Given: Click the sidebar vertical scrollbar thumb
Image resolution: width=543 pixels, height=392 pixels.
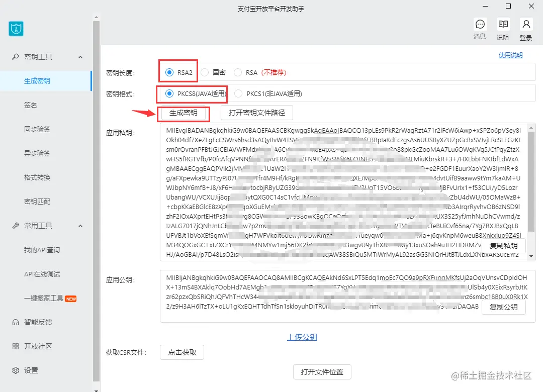Looking at the screenshot, I should (x=96, y=202).
